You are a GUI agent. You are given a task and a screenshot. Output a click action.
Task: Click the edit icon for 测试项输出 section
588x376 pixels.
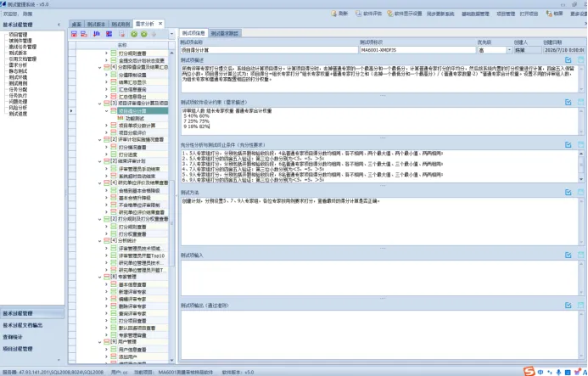[x=568, y=306]
